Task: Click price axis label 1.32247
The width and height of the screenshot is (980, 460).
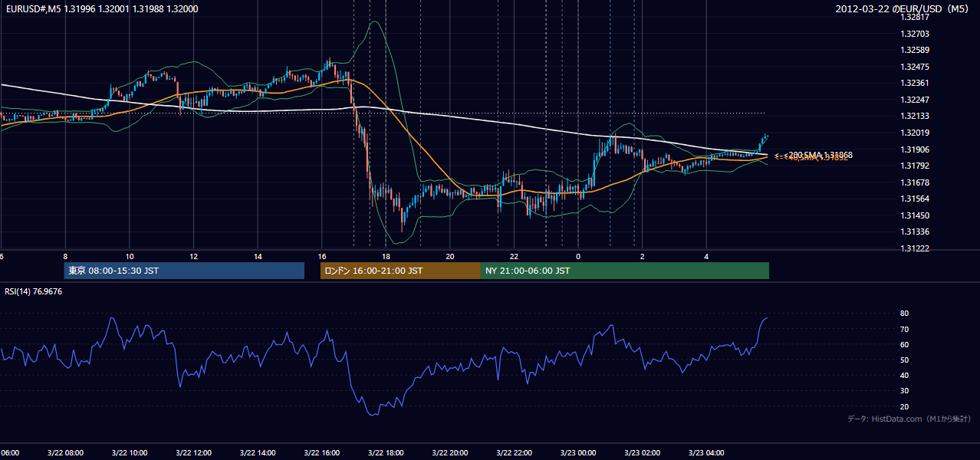Action: click(x=916, y=100)
